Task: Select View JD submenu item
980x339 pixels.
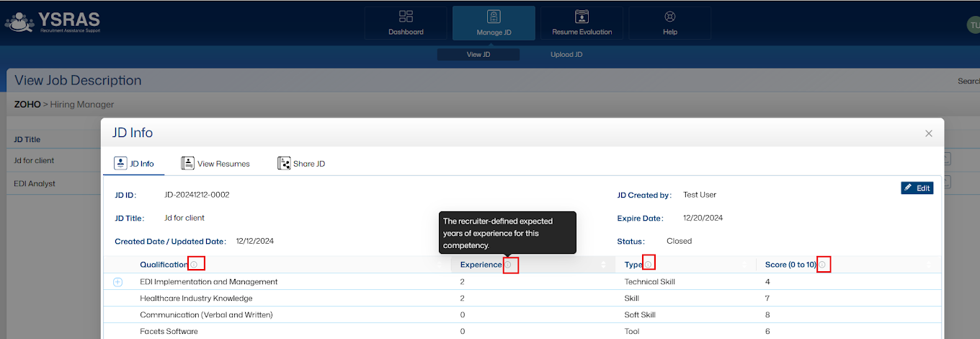Action: (x=478, y=55)
